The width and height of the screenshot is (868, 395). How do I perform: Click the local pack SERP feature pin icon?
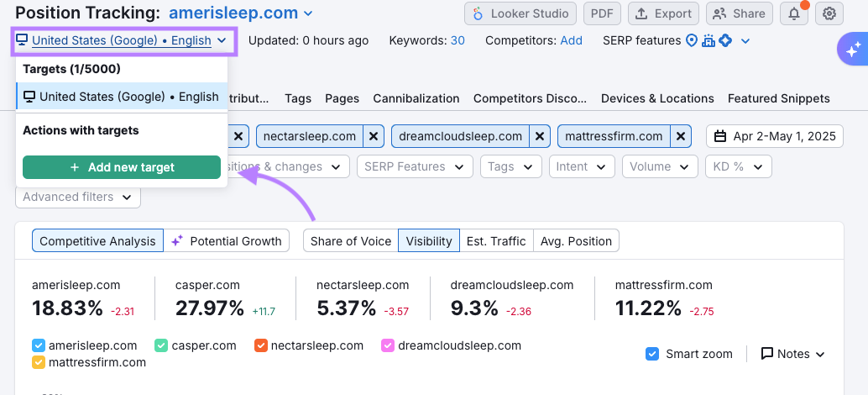(x=692, y=40)
